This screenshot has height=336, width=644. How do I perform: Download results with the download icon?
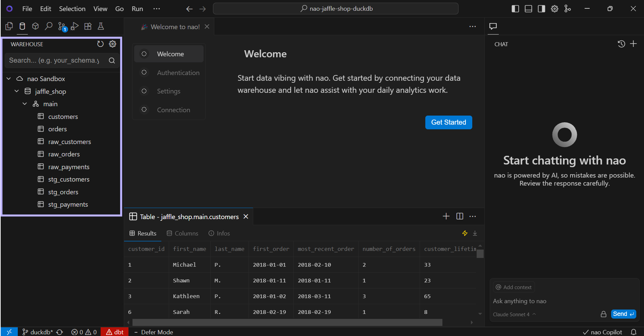point(475,233)
